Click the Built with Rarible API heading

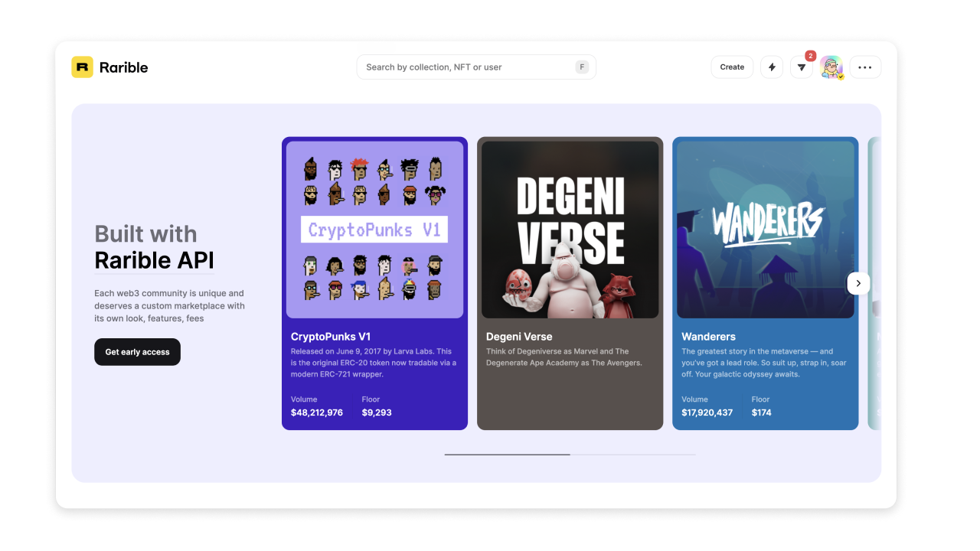[x=154, y=247]
